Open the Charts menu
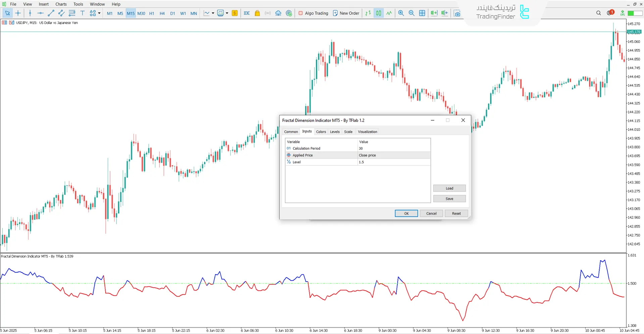644x334 pixels. 61,4
